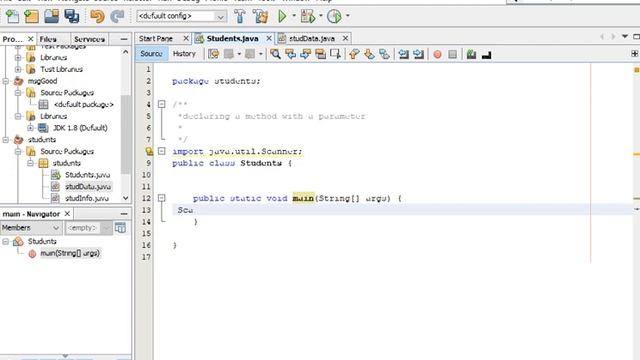
Task: Collapse the students project node
Action: point(6,140)
